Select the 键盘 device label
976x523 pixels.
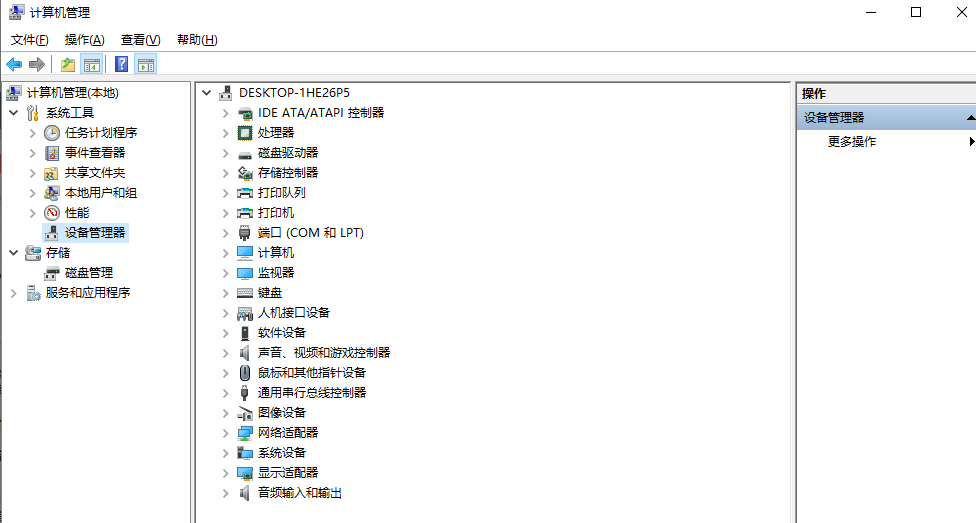point(270,293)
